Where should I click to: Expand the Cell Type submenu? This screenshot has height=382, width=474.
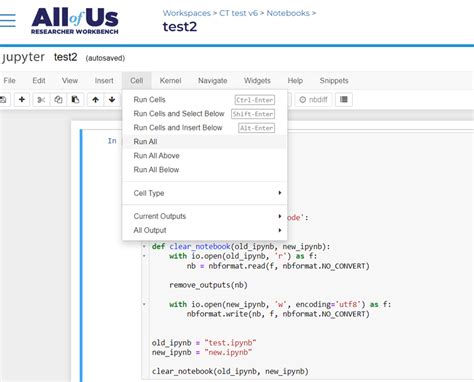coord(205,193)
